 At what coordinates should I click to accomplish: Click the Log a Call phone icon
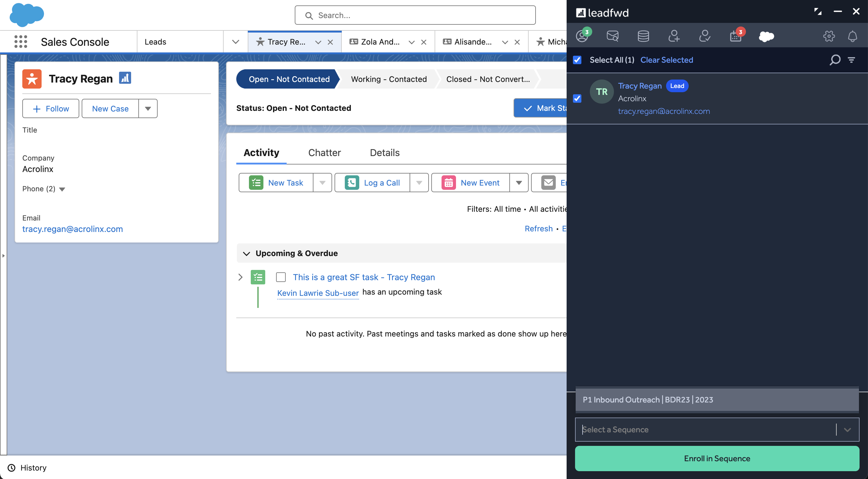point(352,183)
